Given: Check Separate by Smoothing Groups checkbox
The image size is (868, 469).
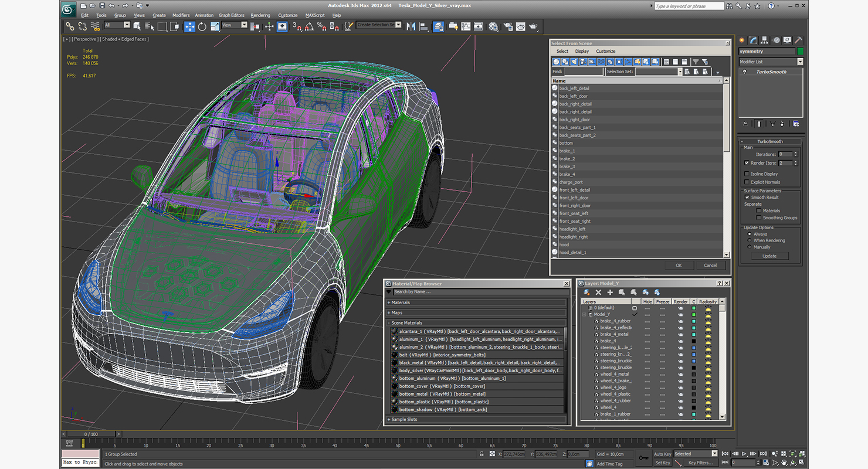Looking at the screenshot, I should point(758,217).
